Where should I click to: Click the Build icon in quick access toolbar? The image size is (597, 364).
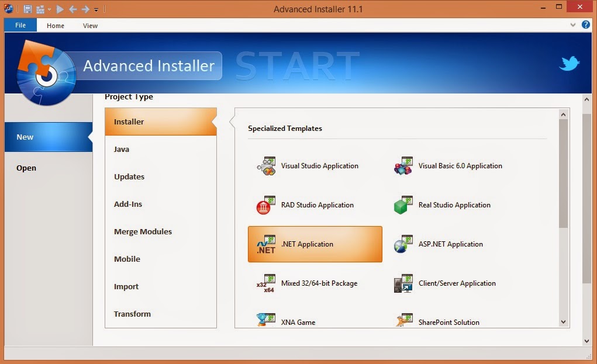[x=40, y=9]
